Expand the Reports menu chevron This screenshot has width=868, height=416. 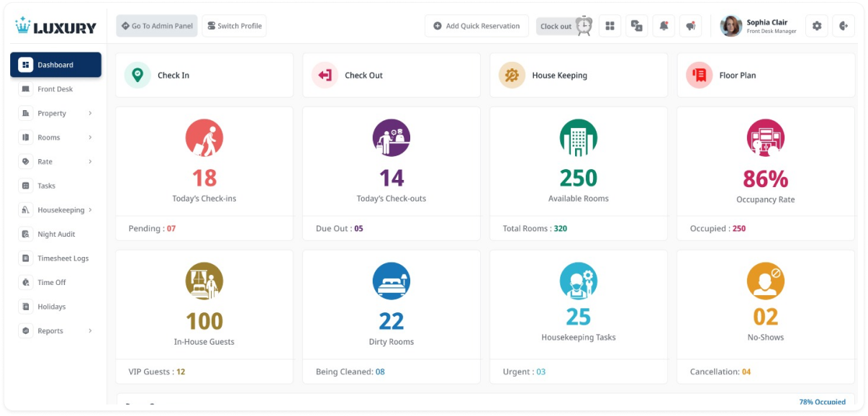(90, 331)
